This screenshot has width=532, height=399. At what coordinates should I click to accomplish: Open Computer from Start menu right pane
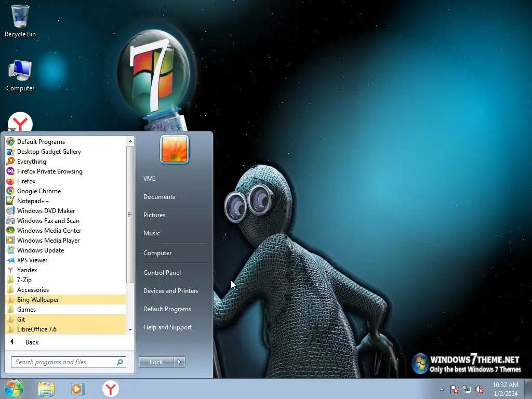click(157, 253)
